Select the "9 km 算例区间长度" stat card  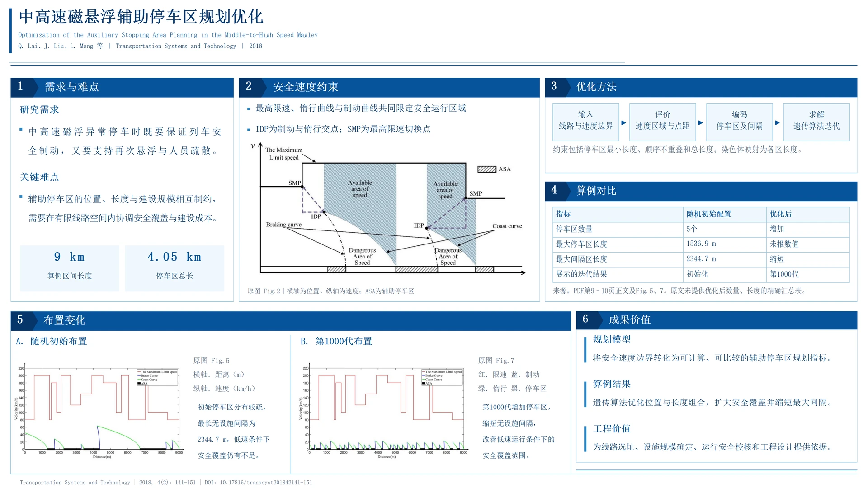70,268
